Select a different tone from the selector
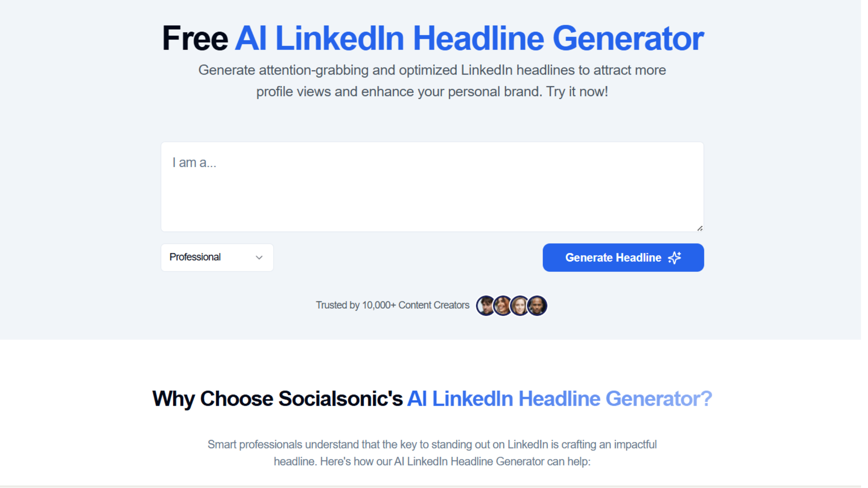This screenshot has height=488, width=868. point(217,258)
